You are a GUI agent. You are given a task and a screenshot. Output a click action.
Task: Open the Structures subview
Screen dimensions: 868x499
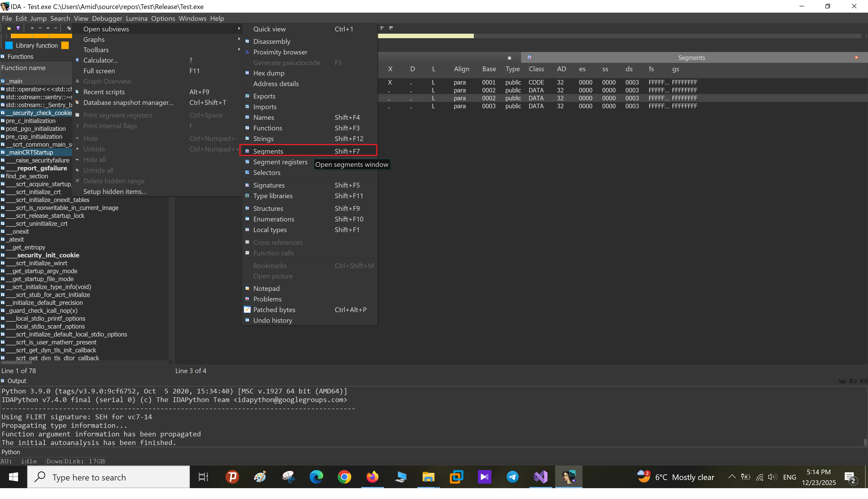click(x=268, y=208)
